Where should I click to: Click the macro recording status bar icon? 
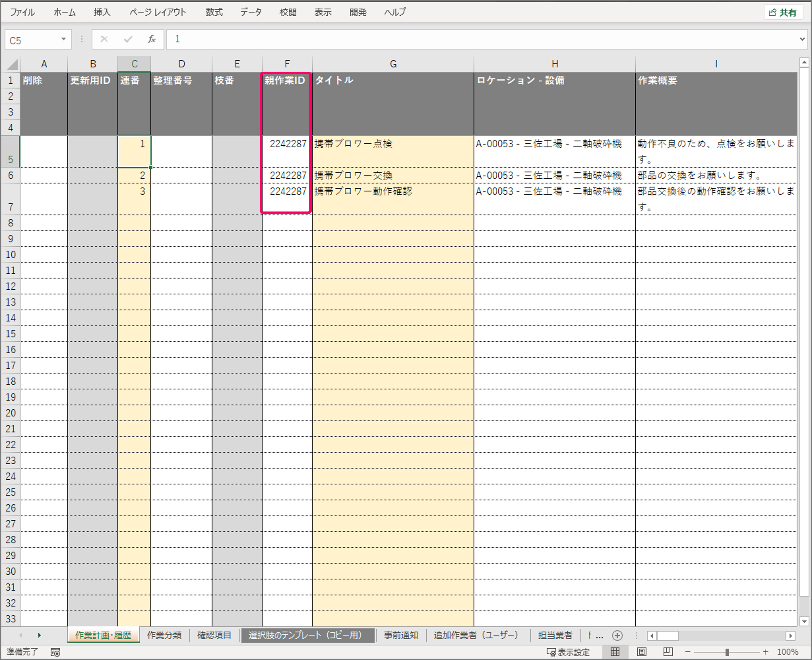pyautogui.click(x=55, y=652)
